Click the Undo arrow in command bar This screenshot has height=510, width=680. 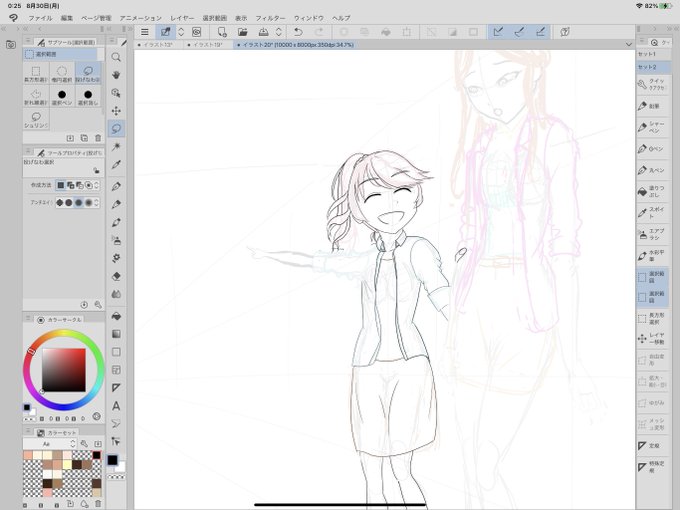pyautogui.click(x=298, y=32)
